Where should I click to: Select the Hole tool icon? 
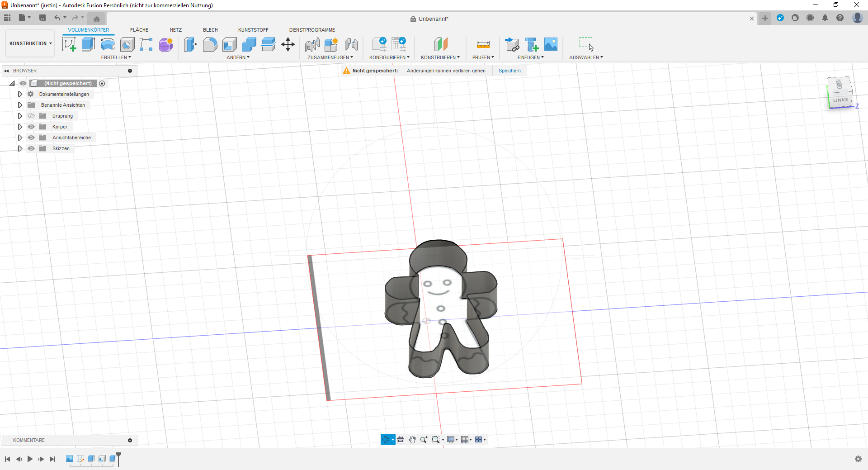127,44
